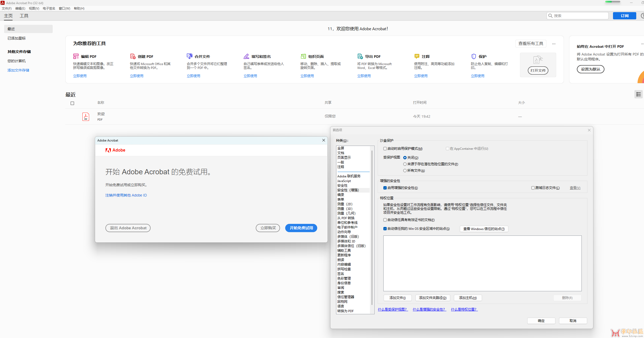Switch to list view icon in 最近

coord(639,94)
